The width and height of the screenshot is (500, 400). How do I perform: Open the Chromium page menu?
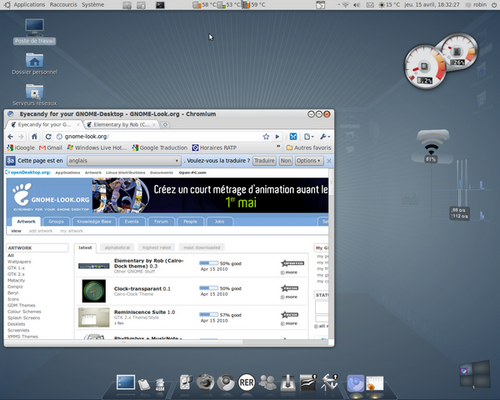point(309,137)
